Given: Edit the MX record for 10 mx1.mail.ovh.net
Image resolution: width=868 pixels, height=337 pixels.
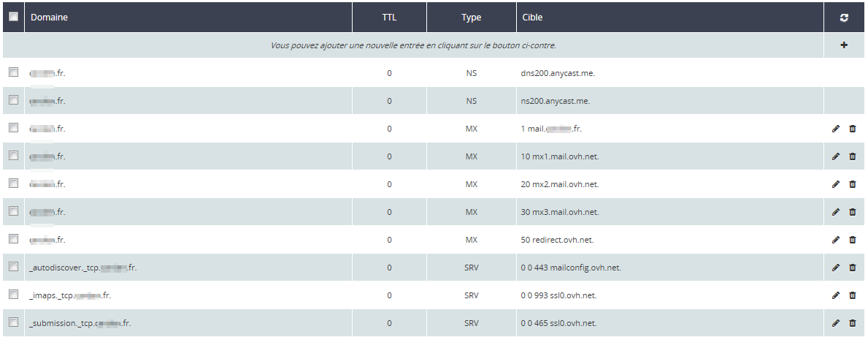Looking at the screenshot, I should [836, 156].
